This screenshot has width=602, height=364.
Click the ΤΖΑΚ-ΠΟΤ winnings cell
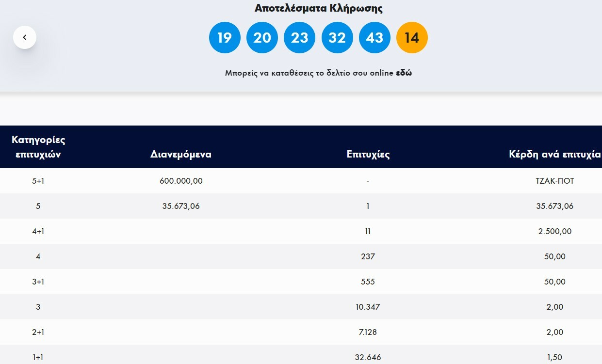(x=554, y=181)
